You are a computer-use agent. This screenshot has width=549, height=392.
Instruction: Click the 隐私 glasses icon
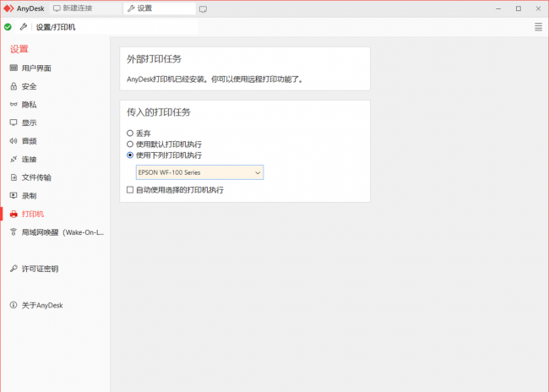point(14,105)
